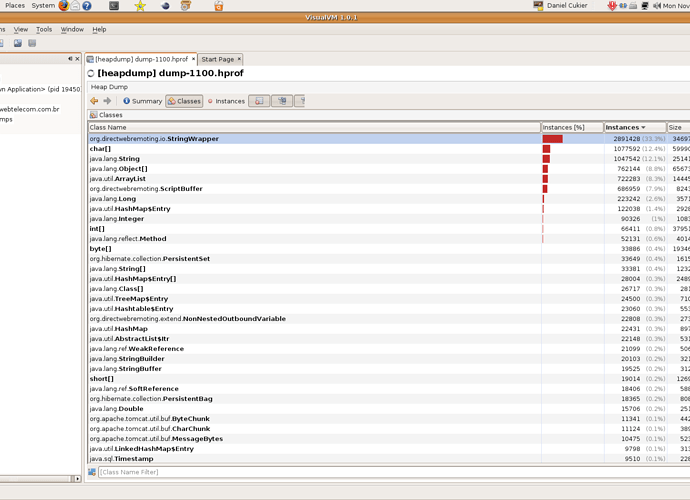Select the java.util.ArrayList row

point(389,179)
